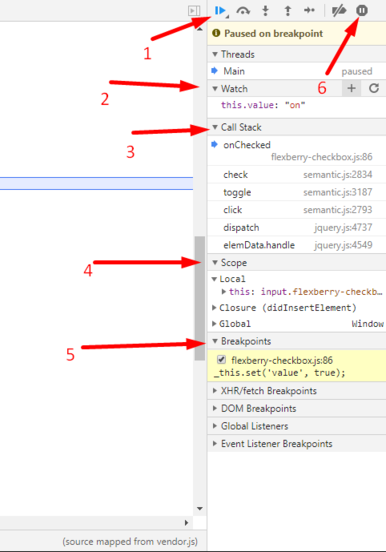Step out of current function
The image size is (386, 552).
point(288,11)
